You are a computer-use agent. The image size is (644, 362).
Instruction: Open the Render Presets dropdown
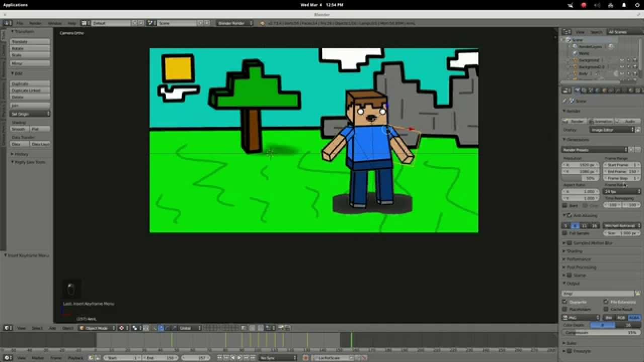tap(595, 149)
